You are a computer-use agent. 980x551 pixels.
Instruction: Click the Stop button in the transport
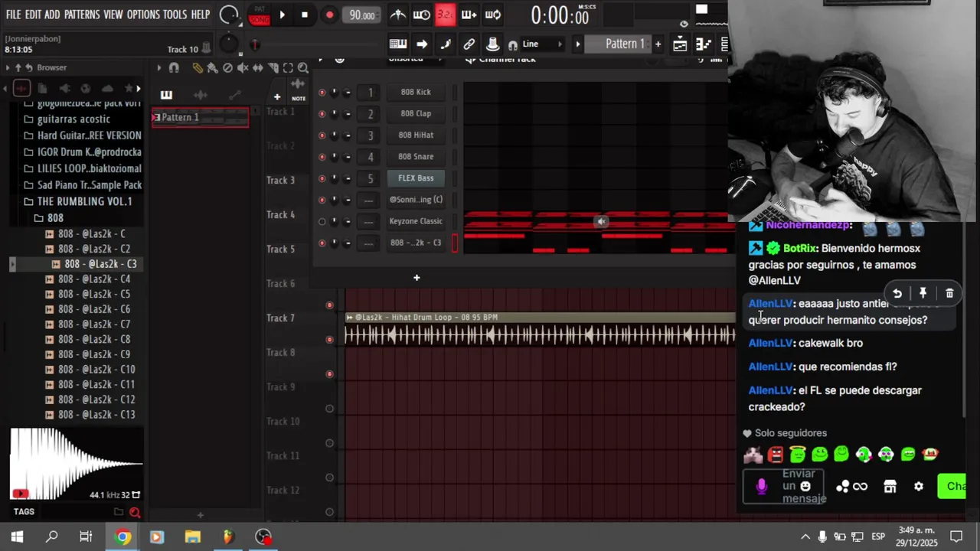click(305, 15)
